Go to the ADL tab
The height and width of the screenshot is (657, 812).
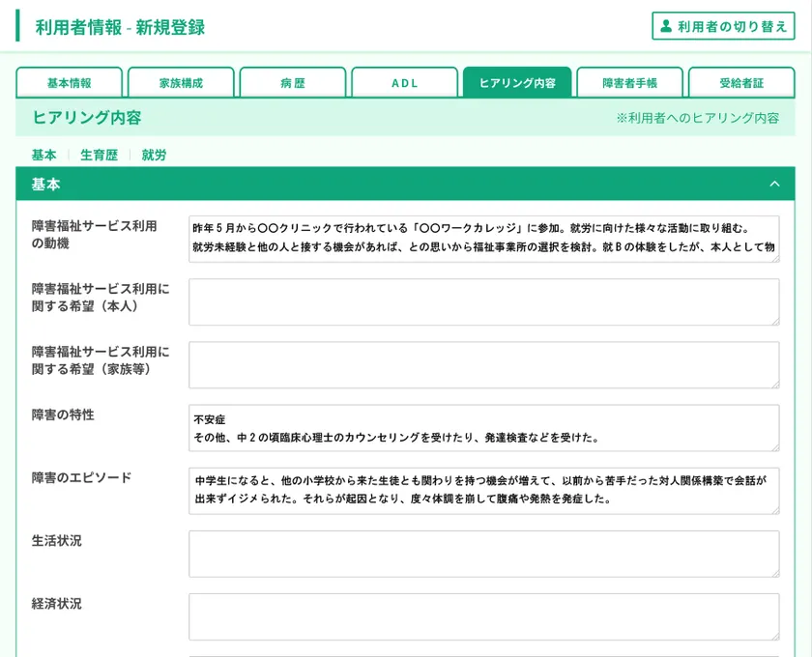pyautogui.click(x=404, y=83)
